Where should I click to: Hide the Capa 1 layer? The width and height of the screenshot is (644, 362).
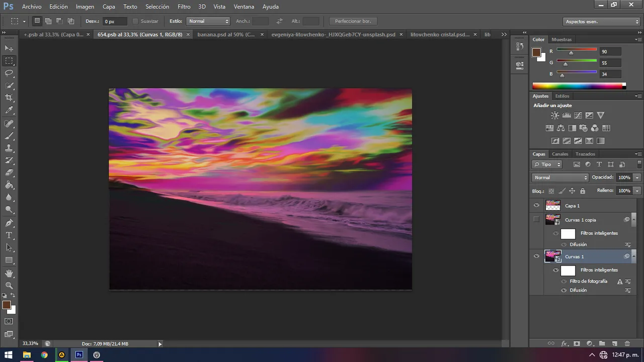click(536, 206)
